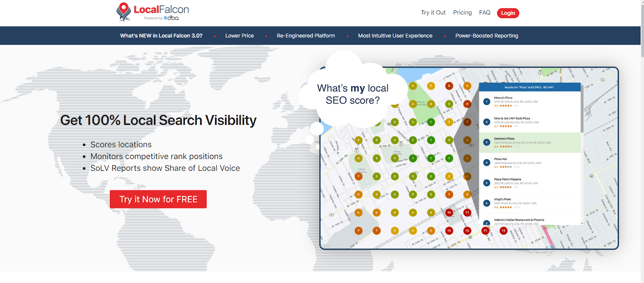644x283 pixels.
Task: Click the "What's my local SEO score?" bubble
Action: coord(353,94)
